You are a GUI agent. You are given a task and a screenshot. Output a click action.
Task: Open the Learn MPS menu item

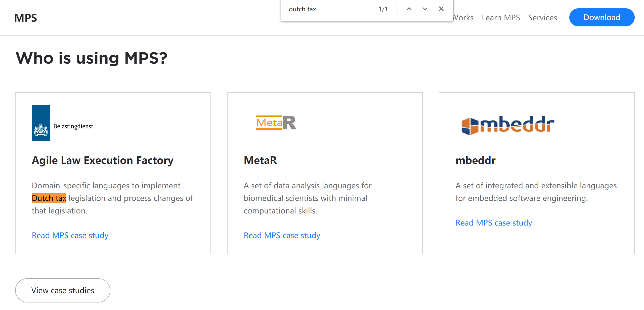tap(500, 18)
